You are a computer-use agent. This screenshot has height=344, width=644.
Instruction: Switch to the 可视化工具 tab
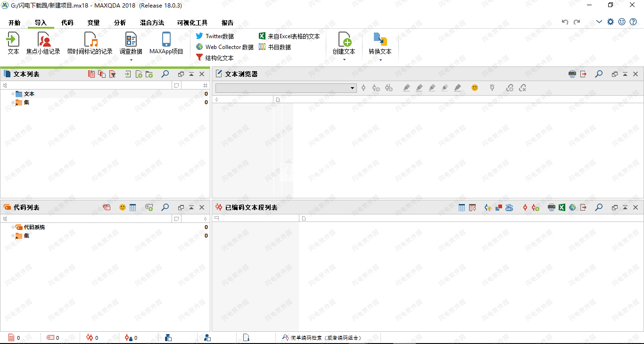point(192,23)
